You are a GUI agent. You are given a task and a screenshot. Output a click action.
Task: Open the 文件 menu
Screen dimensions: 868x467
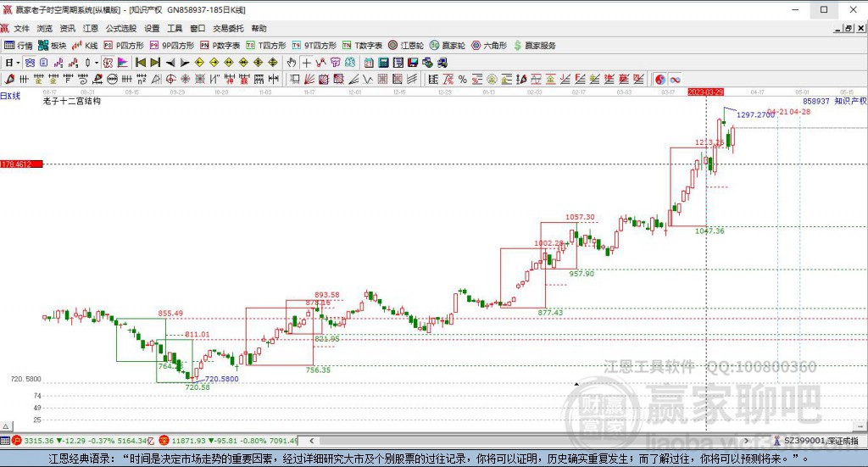21,28
